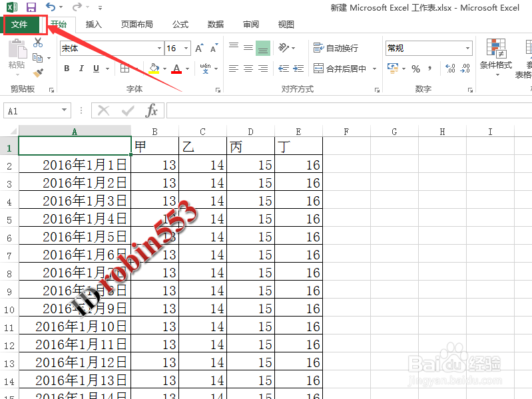The height and width of the screenshot is (399, 532).
Task: Click the Cut scissors icon
Action: [38, 43]
